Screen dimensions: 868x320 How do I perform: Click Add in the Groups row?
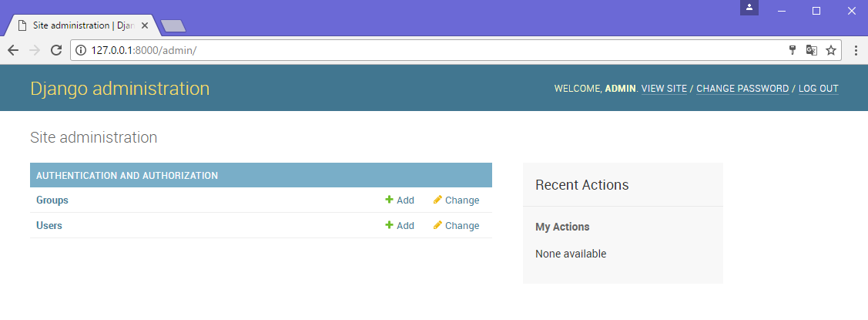click(x=405, y=200)
